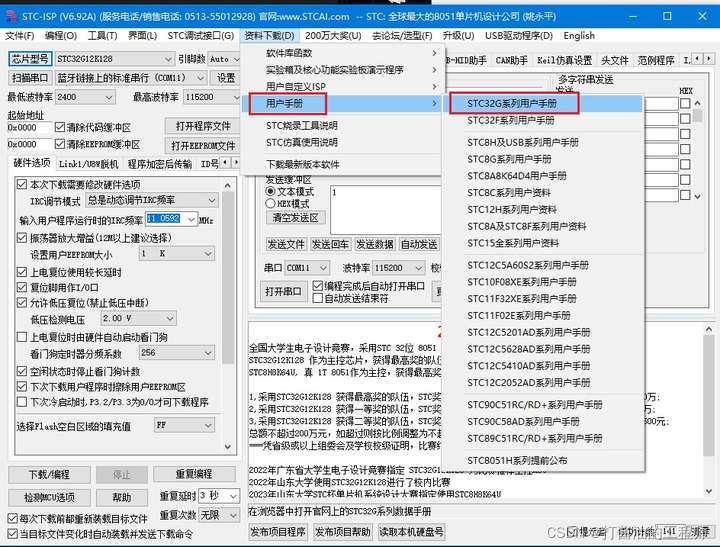Switch to Keil仿真设置 tab
720x547 pixels.
tap(564, 60)
